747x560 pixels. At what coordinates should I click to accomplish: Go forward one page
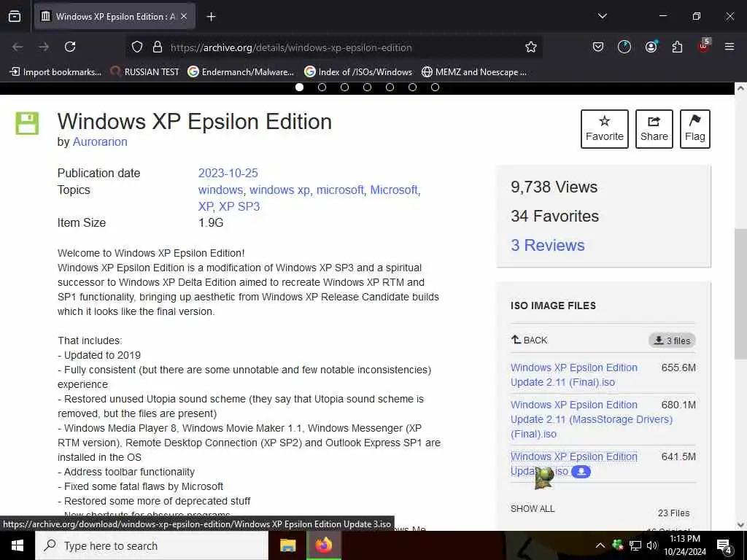pyautogui.click(x=44, y=47)
